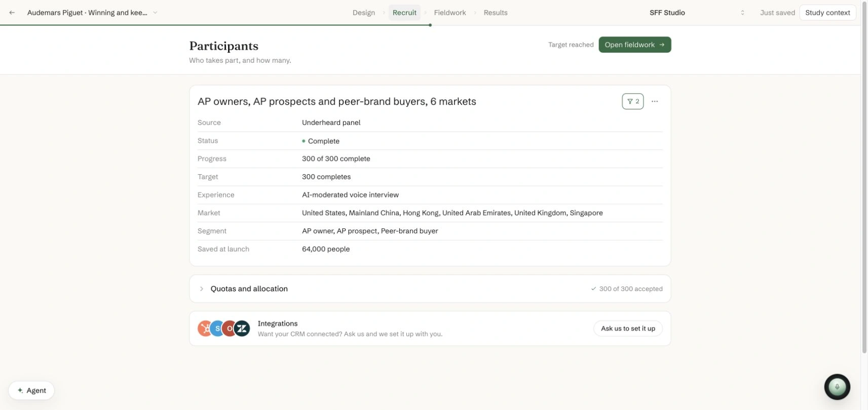Click the "Just saved" status text
Screen dimensions: 868x410
coord(777,13)
